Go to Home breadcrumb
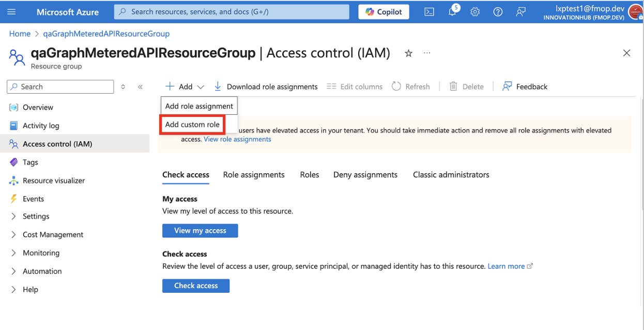This screenshot has height=330, width=644. click(20, 34)
